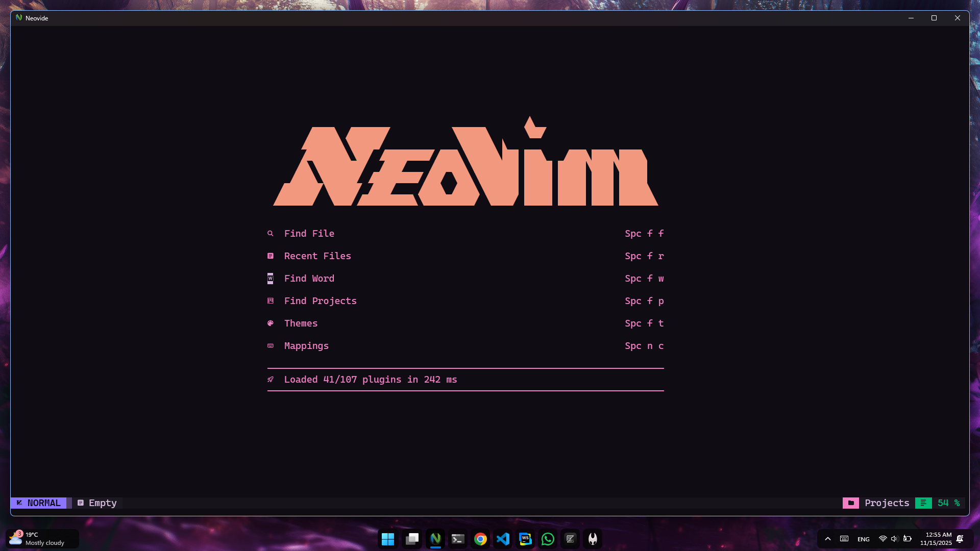The height and width of the screenshot is (551, 980).
Task: Click the NORMAL mode indicator icon
Action: click(19, 503)
